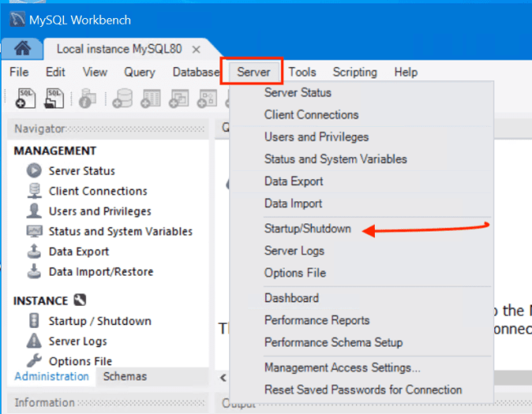Click Options File wrench icon
The width and height of the screenshot is (532, 414).
coord(34,361)
